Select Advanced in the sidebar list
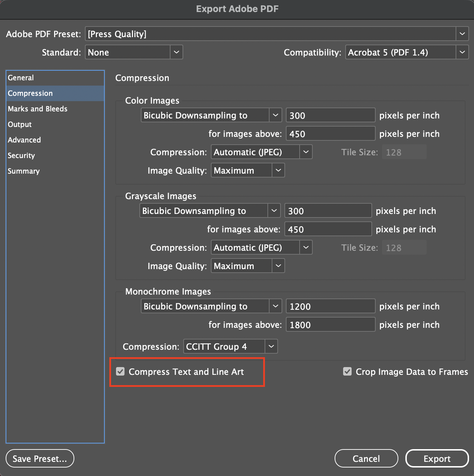The width and height of the screenshot is (474, 476). (55, 140)
